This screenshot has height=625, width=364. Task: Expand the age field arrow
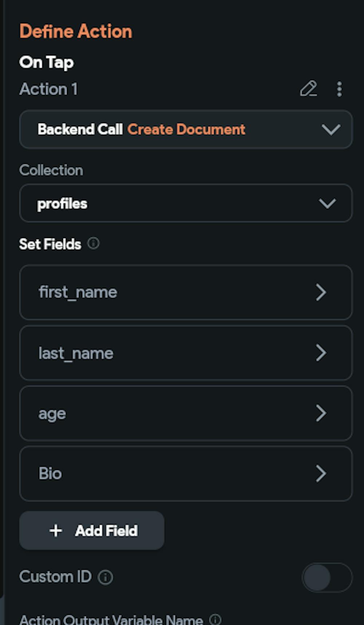[321, 413]
